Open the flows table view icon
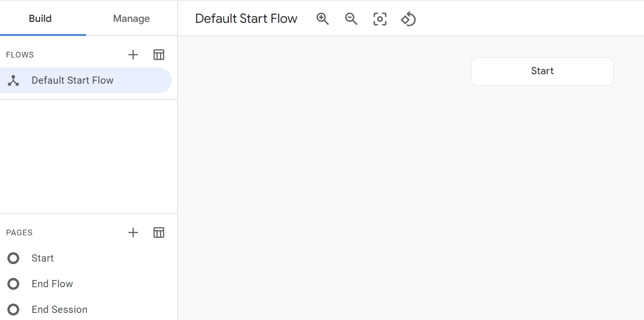The image size is (644, 320). (159, 55)
